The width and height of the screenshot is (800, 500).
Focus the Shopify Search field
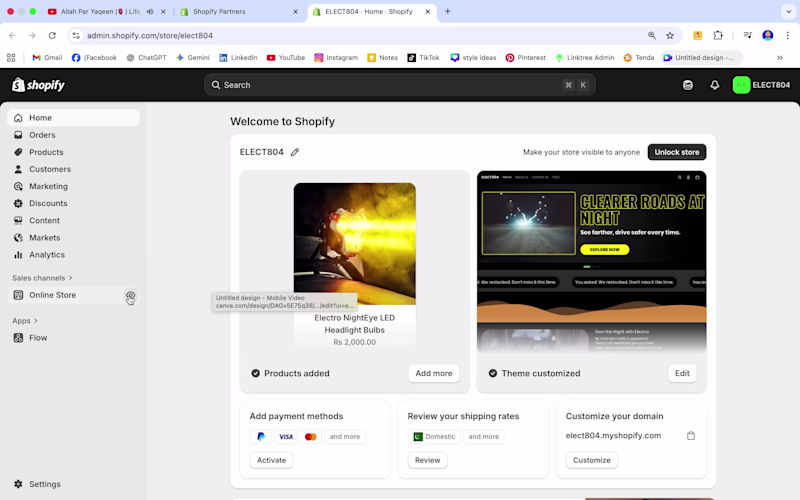point(399,85)
